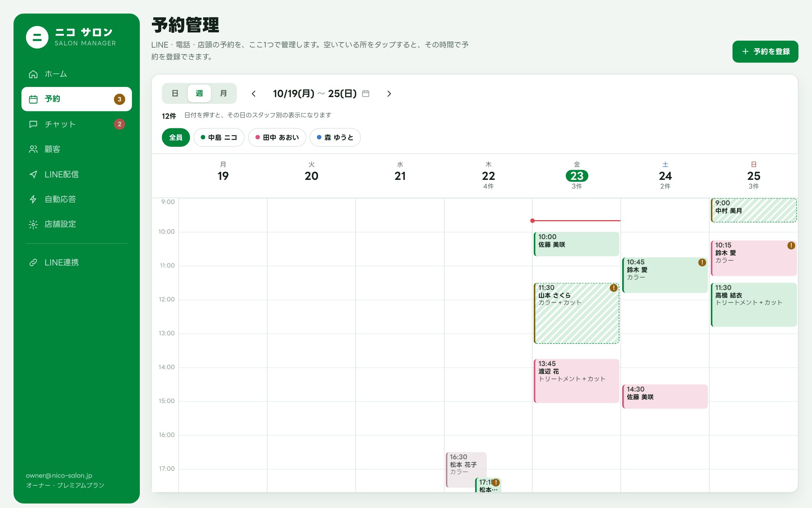
Task: Open 11:30 高橋 結衣 appointment
Action: pos(754,305)
